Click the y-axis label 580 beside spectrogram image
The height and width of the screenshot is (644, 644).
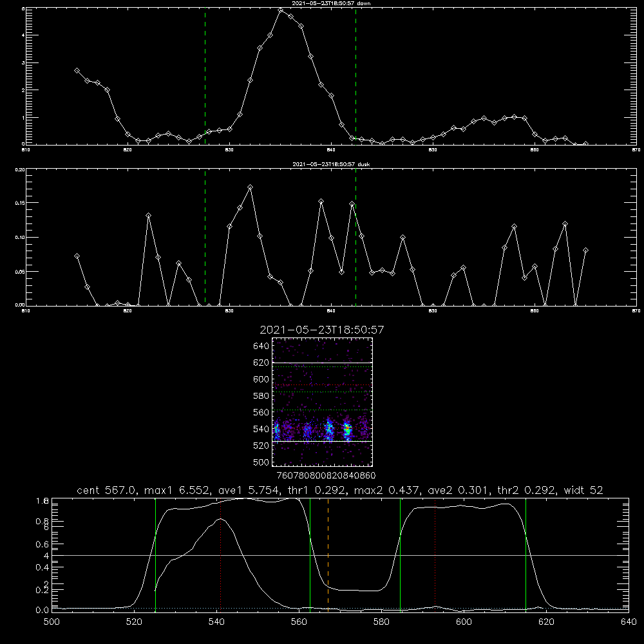(x=261, y=396)
